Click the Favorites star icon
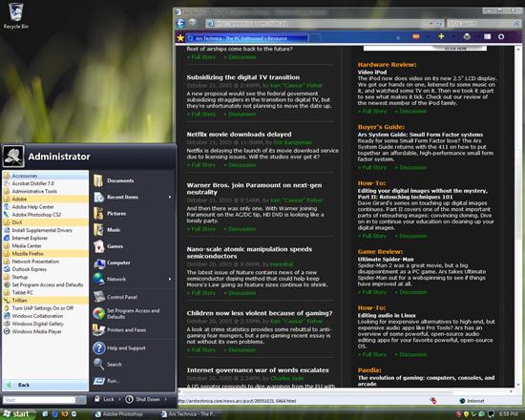 click(180, 38)
